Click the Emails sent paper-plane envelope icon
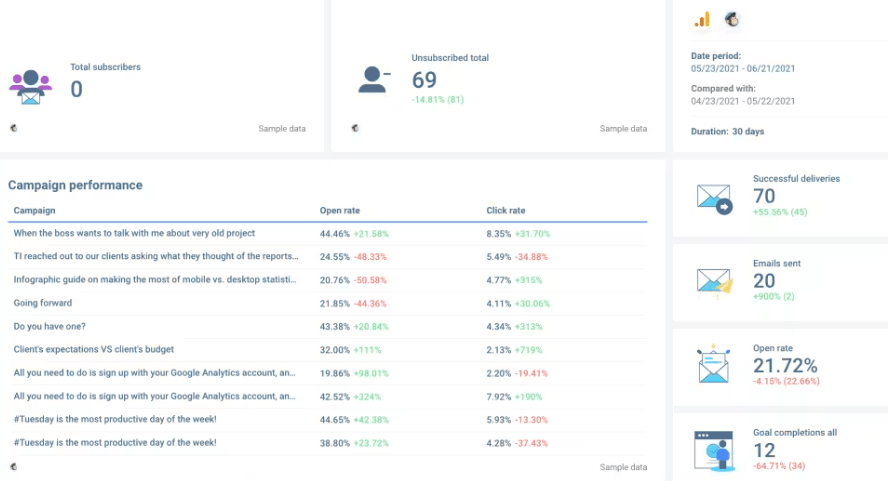Image resolution: width=888 pixels, height=481 pixels. pyautogui.click(x=715, y=282)
